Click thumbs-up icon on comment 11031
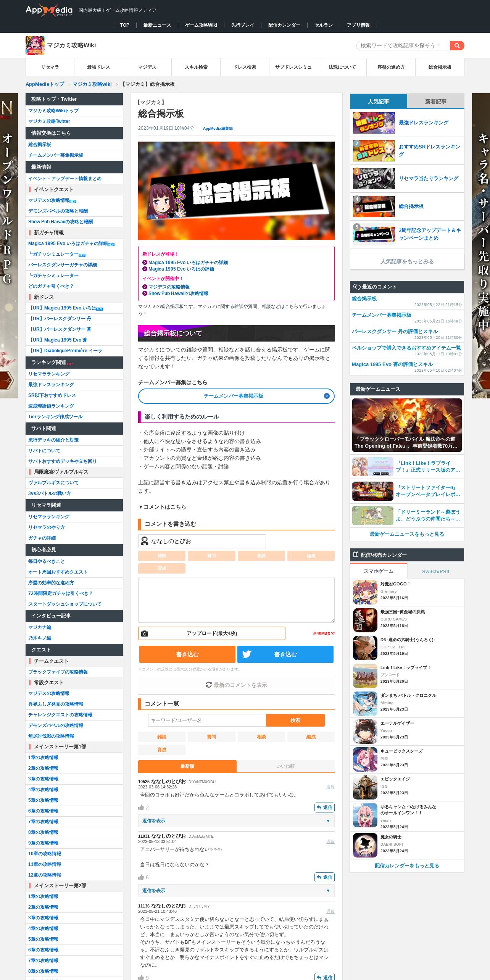Image resolution: width=490 pixels, height=980 pixels. coord(141,877)
